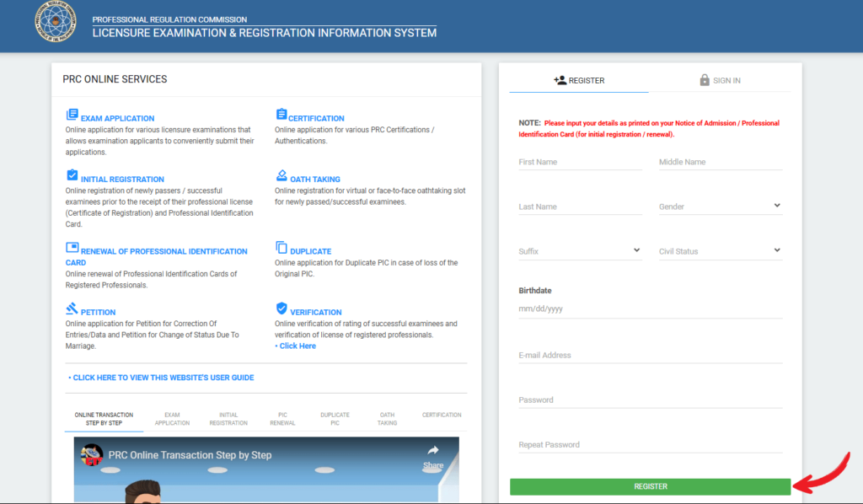This screenshot has width=863, height=504.
Task: Click the Sign In padlock icon
Action: click(x=705, y=80)
